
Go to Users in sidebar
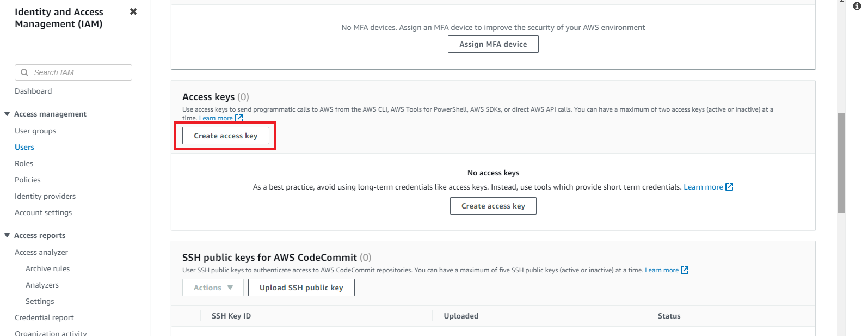(24, 147)
